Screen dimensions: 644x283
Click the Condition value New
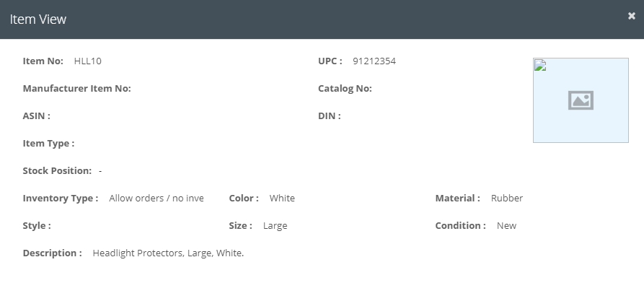[506, 226]
